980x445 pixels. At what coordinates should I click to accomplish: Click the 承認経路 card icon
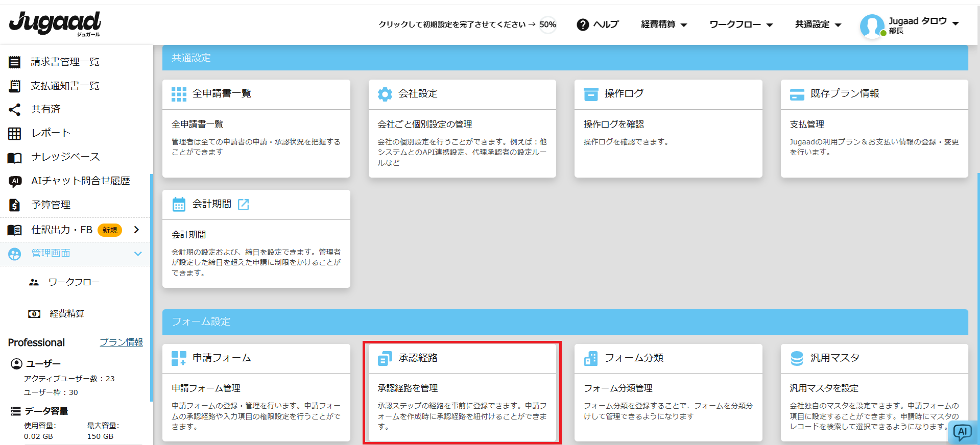[x=385, y=358]
